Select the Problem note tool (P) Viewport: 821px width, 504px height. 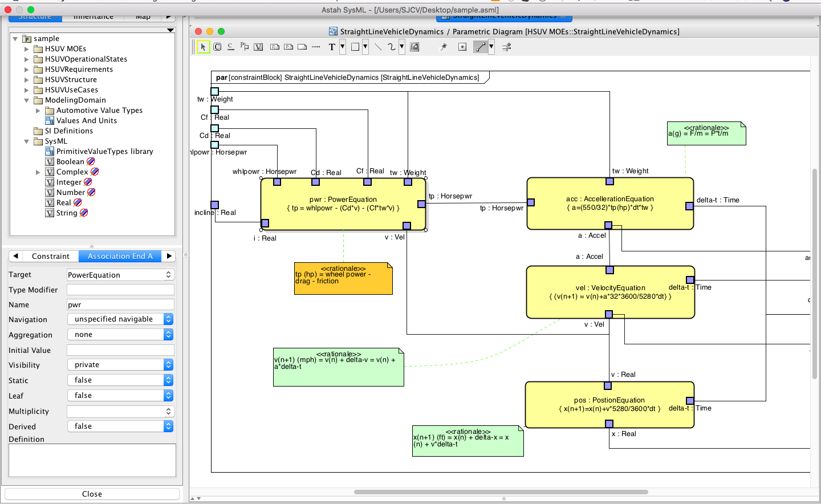[x=288, y=47]
